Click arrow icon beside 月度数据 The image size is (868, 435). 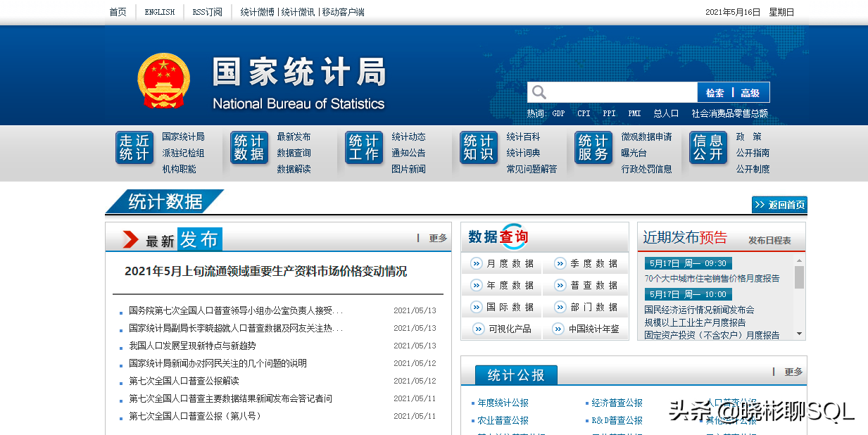(x=476, y=263)
